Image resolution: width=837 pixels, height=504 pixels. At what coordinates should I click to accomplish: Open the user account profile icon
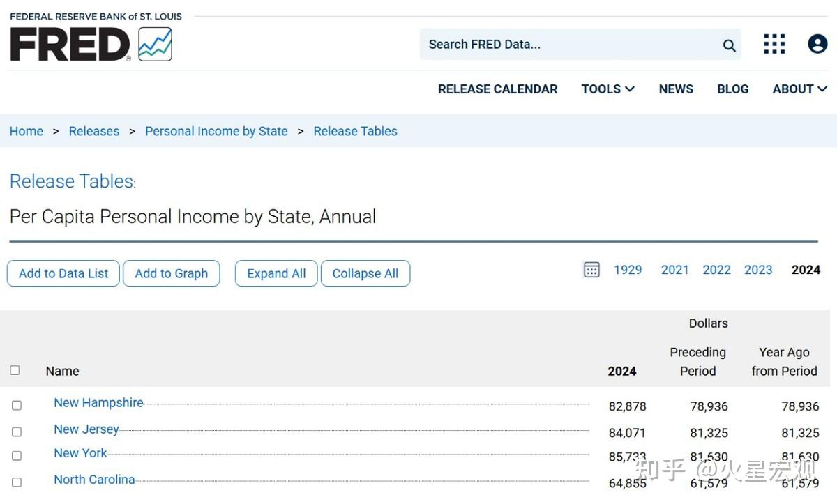click(817, 44)
